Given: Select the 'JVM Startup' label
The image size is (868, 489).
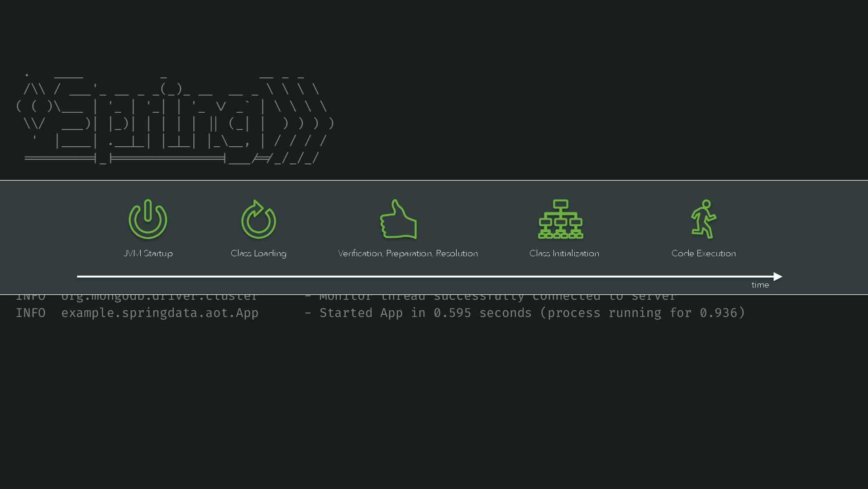Looking at the screenshot, I should (148, 254).
